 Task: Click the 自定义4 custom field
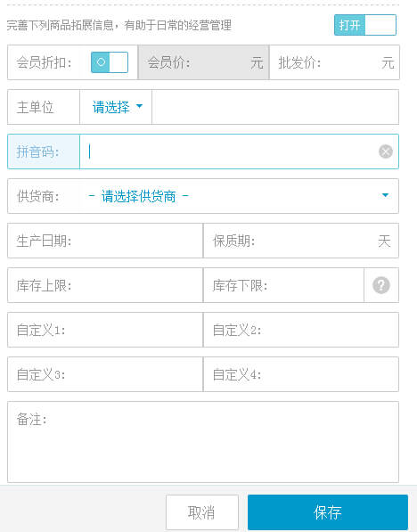click(x=301, y=374)
